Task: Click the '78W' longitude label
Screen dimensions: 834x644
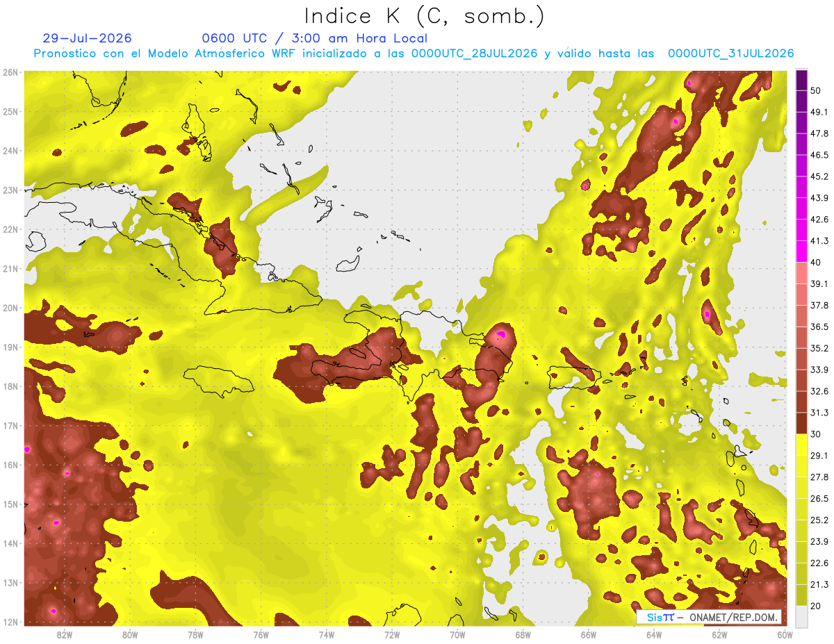Action: (195, 634)
